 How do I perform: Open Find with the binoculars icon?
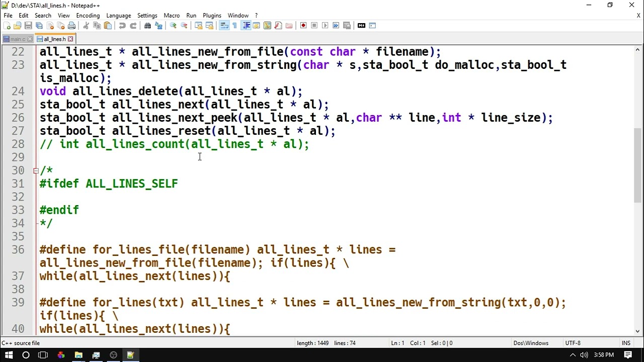[147, 26]
